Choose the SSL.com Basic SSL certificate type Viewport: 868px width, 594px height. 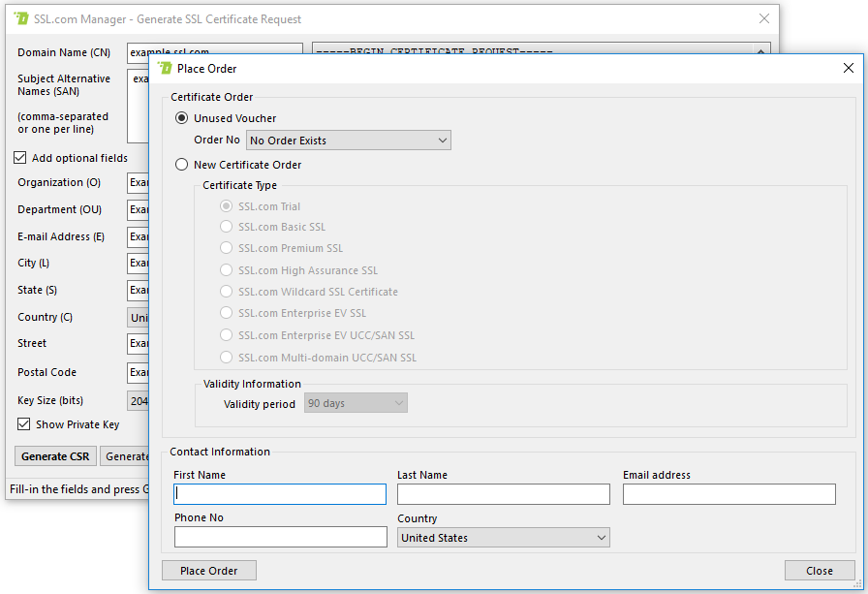click(226, 227)
